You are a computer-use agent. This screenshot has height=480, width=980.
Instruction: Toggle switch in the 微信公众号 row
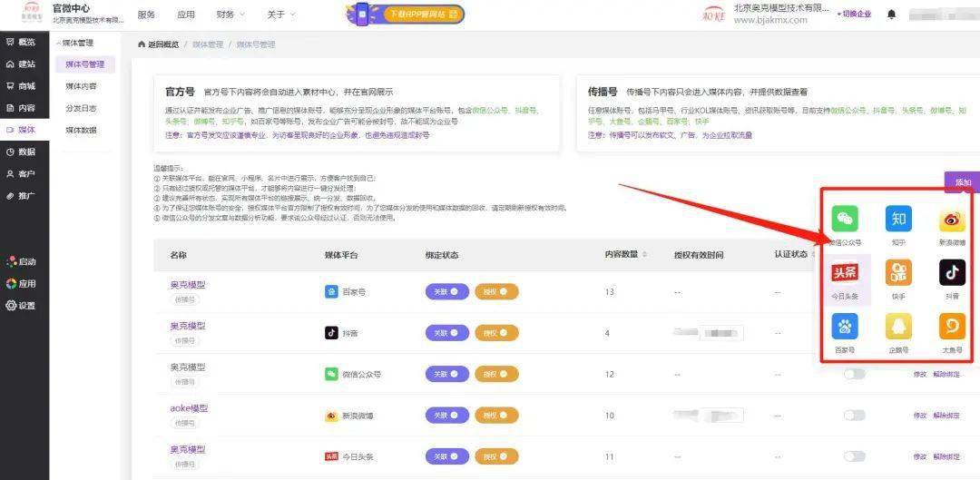[x=854, y=375]
